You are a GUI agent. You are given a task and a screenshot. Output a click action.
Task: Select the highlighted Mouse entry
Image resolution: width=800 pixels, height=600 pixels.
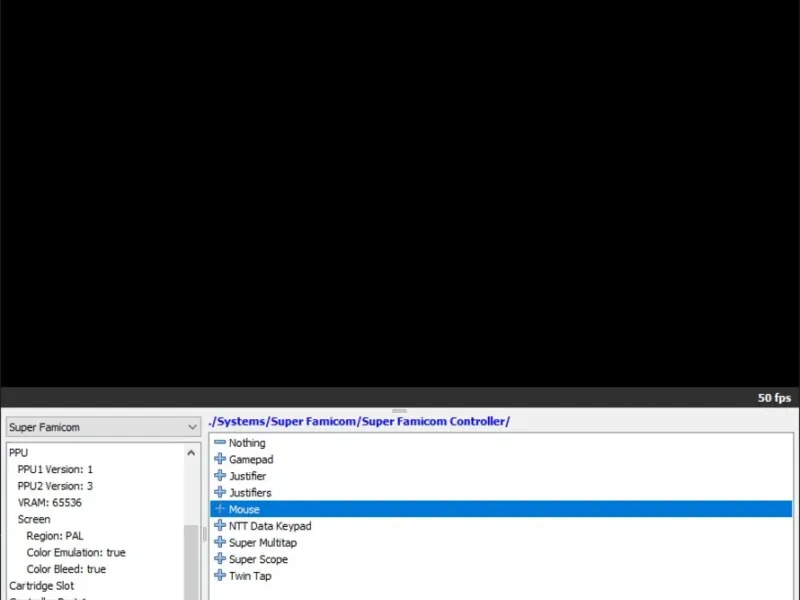(501, 509)
